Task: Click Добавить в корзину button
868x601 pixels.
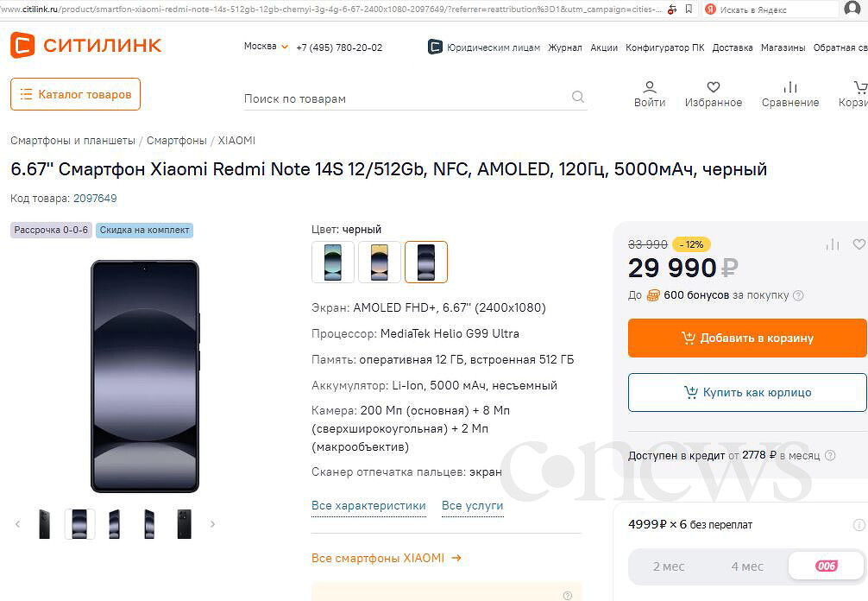Action: click(x=747, y=338)
